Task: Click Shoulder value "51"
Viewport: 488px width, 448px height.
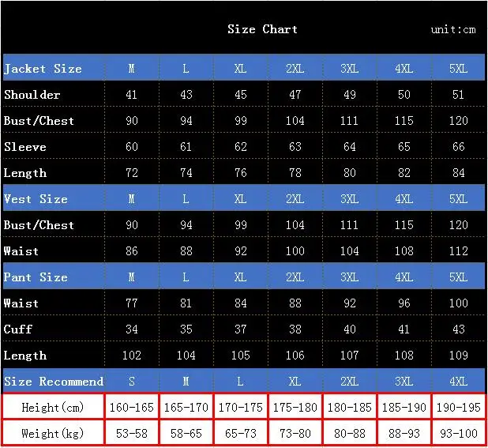Action: point(458,94)
